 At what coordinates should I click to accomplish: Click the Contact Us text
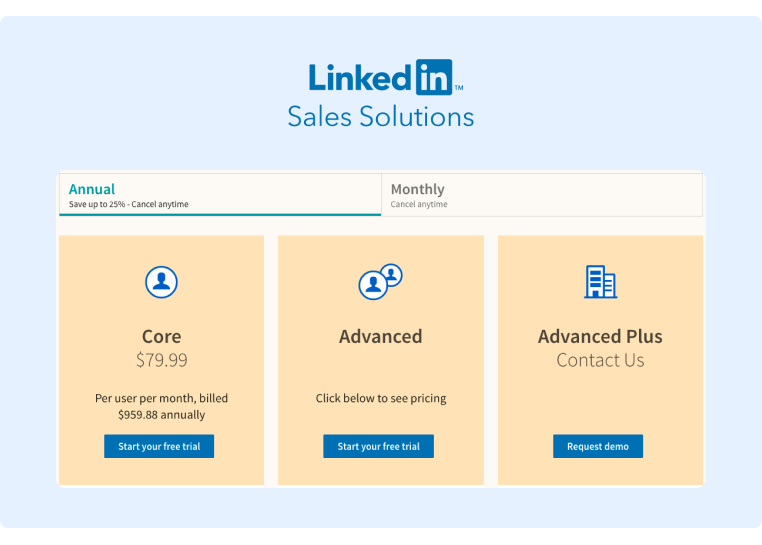(600, 360)
